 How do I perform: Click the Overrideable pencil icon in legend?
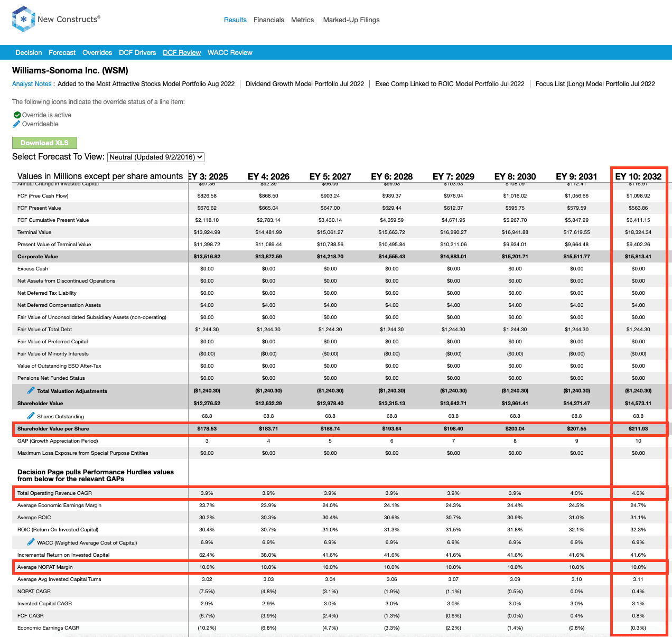pos(16,124)
